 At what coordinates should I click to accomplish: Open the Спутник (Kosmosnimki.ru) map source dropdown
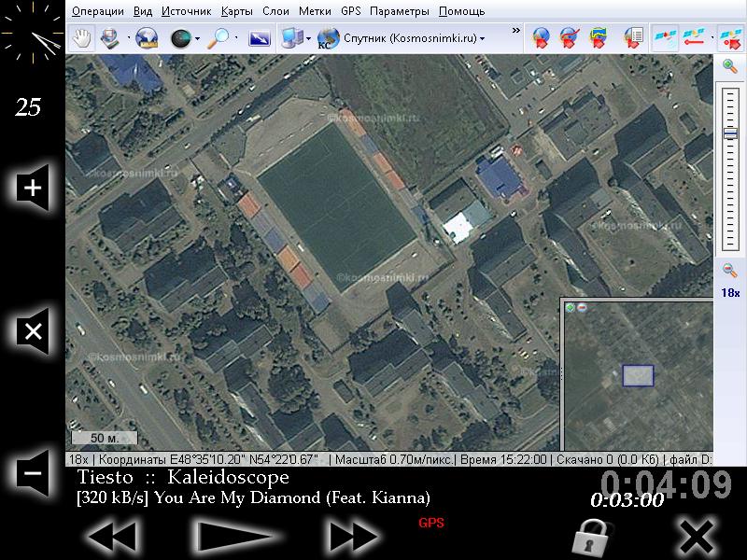[x=416, y=38]
